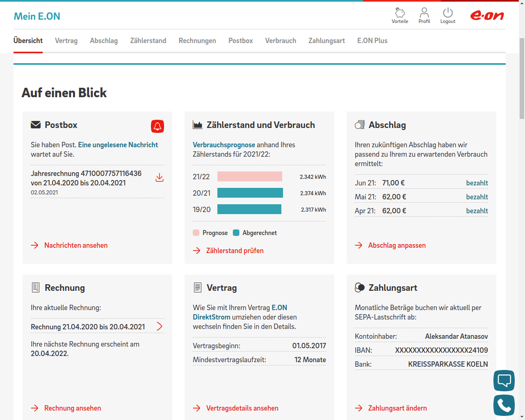Click Zahlungsart ändern link
The image size is (525, 420).
397,408
